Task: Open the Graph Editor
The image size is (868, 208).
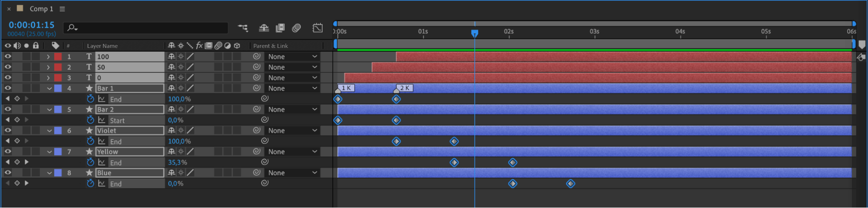Action: 317,28
